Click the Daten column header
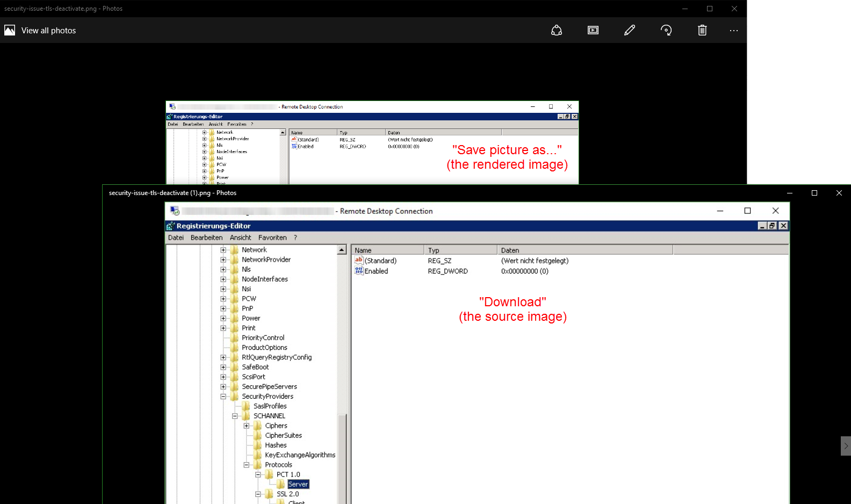Viewport: 851px width, 504px height. coord(585,250)
